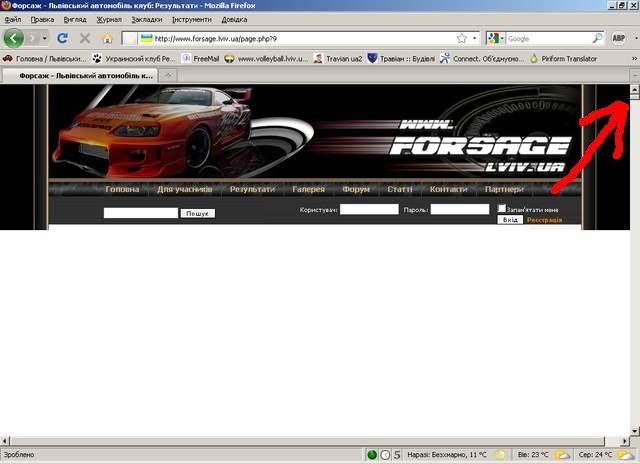Viewport: 640px width, 464px height.
Task: Go to the Home page icon
Action: (x=107, y=39)
